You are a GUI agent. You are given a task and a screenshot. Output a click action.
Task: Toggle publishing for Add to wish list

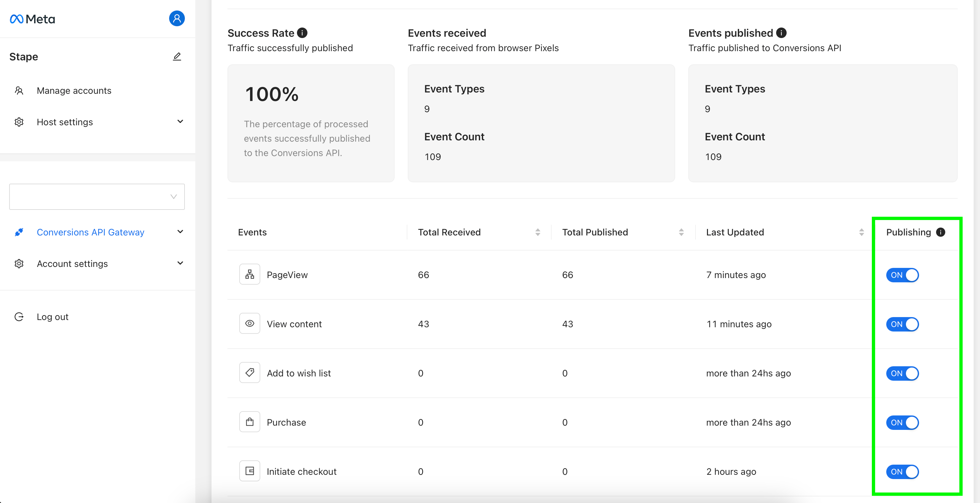coord(902,373)
